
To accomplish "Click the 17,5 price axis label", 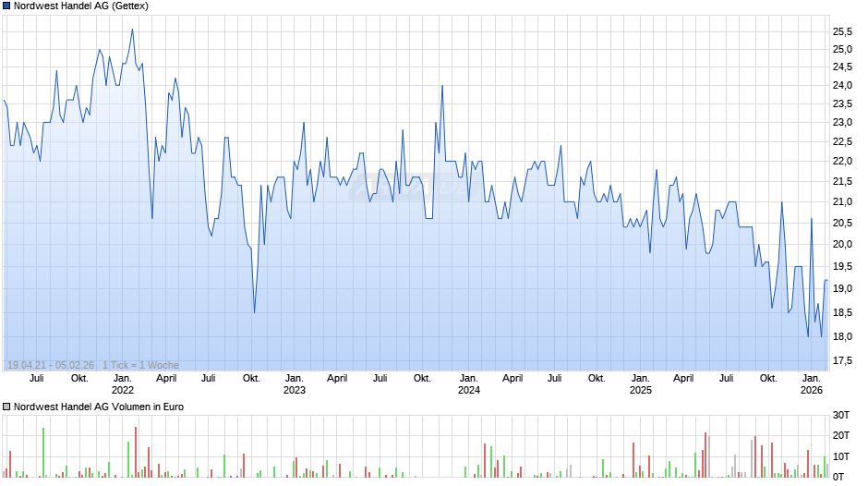I will coord(842,360).
